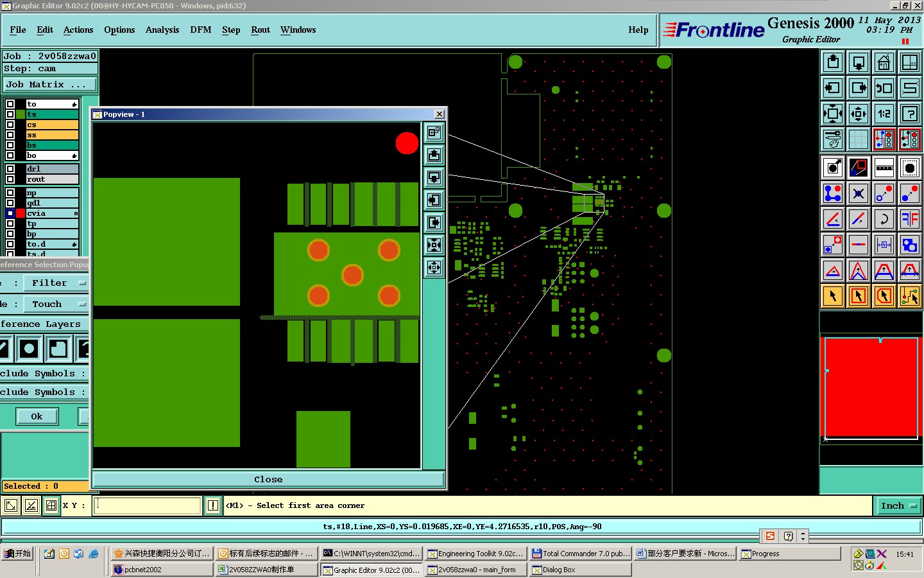Select the plain black arrow selection tool
Viewport: 924px width, 578px height.
coord(833,296)
